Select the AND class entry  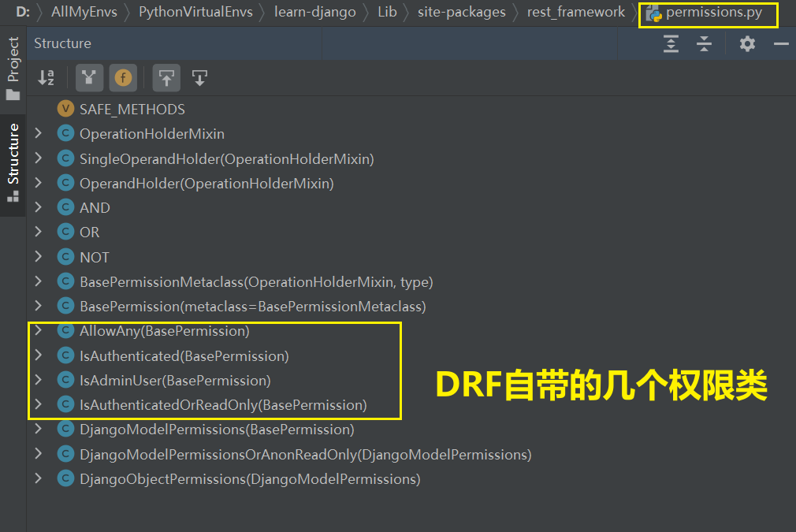pos(95,207)
